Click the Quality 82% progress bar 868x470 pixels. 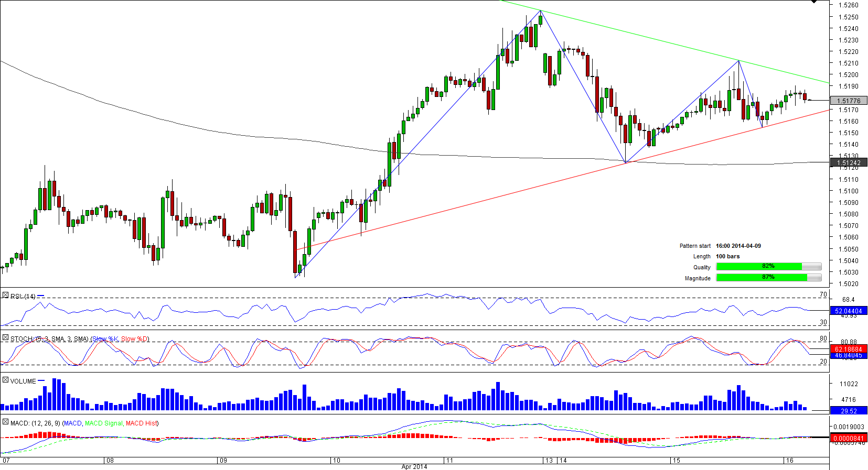pos(768,267)
